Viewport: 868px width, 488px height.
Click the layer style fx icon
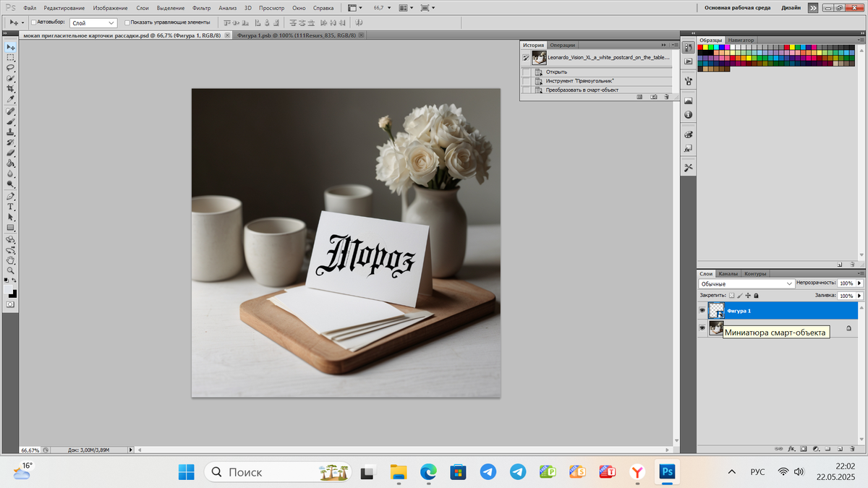792,449
